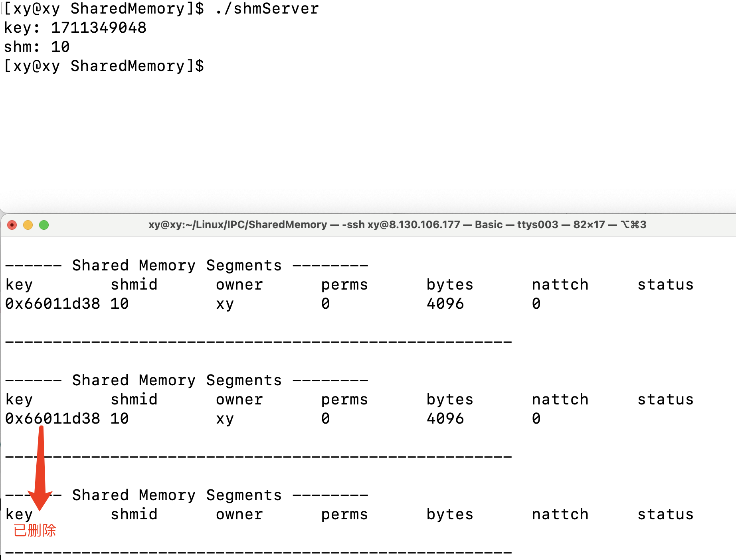Click the 'nattch' header in first table
The image size is (736, 560).
click(560, 285)
